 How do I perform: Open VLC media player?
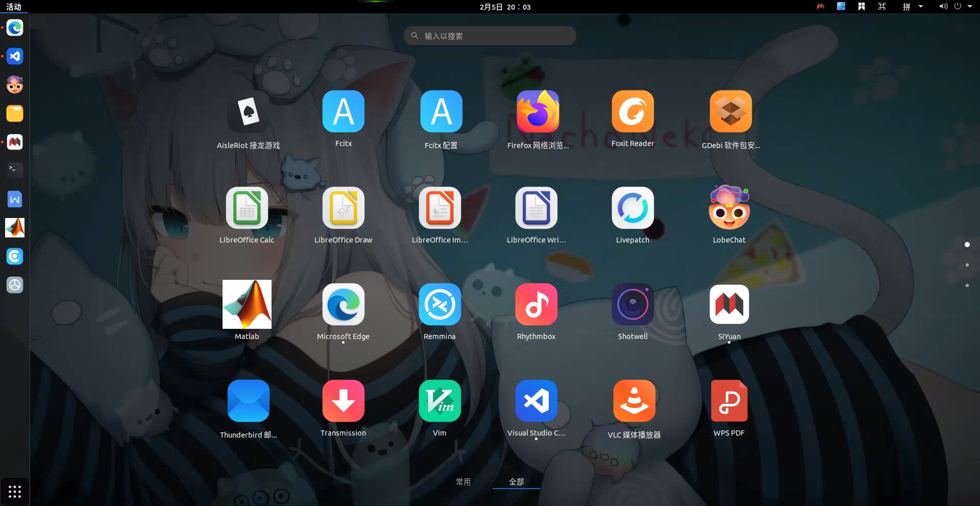pos(634,401)
